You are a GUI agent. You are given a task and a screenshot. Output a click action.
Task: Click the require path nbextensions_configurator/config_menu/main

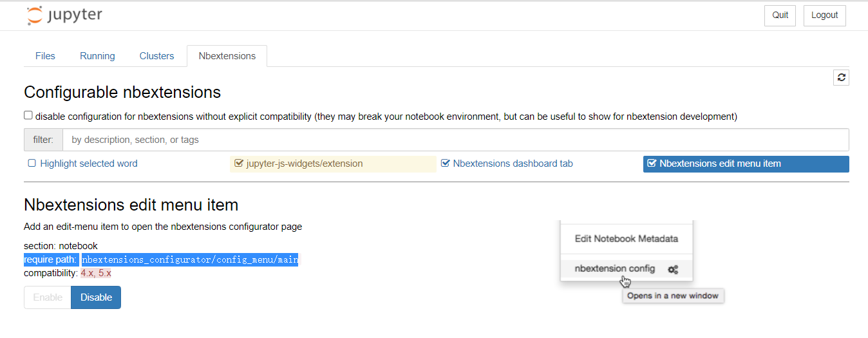pos(189,260)
